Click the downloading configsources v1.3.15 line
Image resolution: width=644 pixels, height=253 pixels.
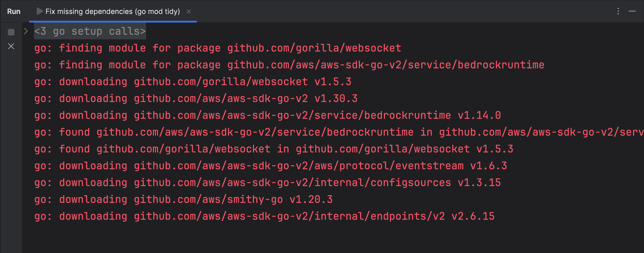point(267,183)
